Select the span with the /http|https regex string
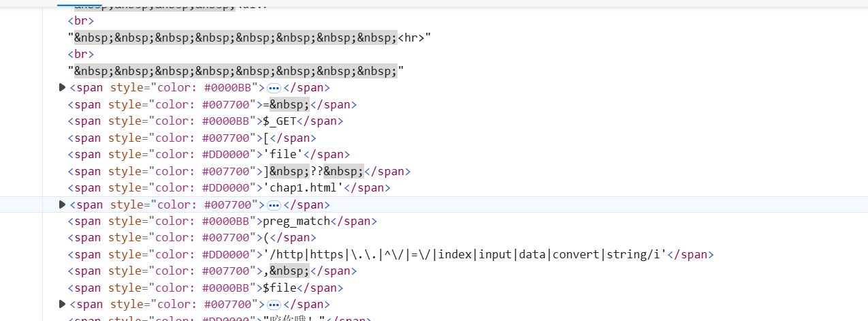Viewport: 868px width, 321px height. tap(391, 254)
